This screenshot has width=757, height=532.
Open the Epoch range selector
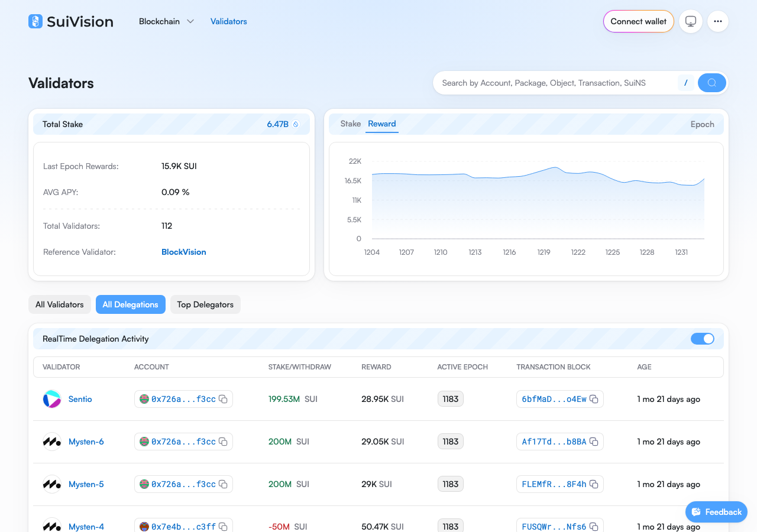[703, 124]
